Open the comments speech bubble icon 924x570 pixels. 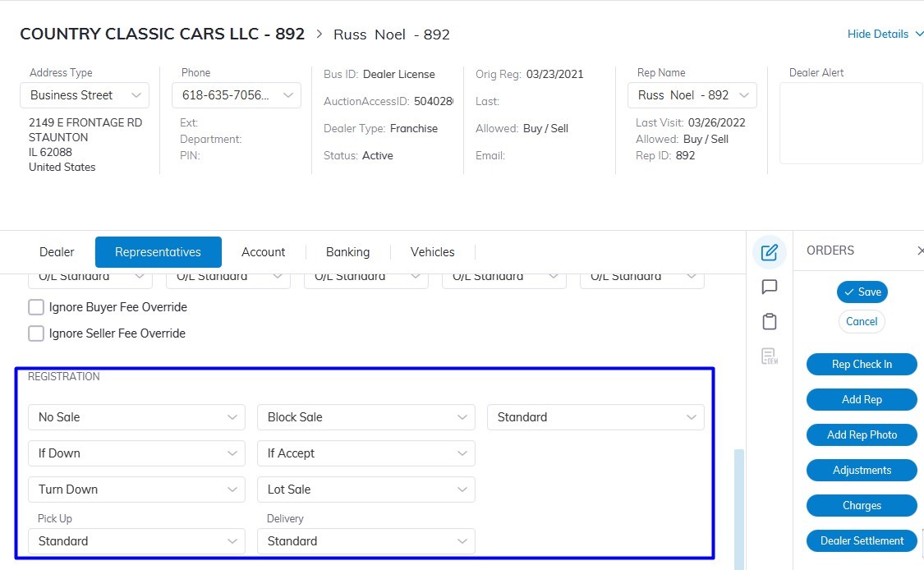[x=769, y=287]
